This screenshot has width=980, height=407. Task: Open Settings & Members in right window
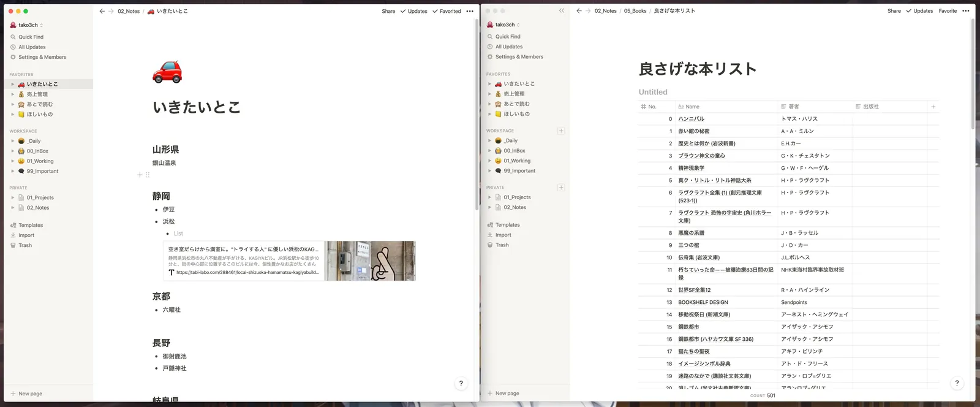[519, 57]
